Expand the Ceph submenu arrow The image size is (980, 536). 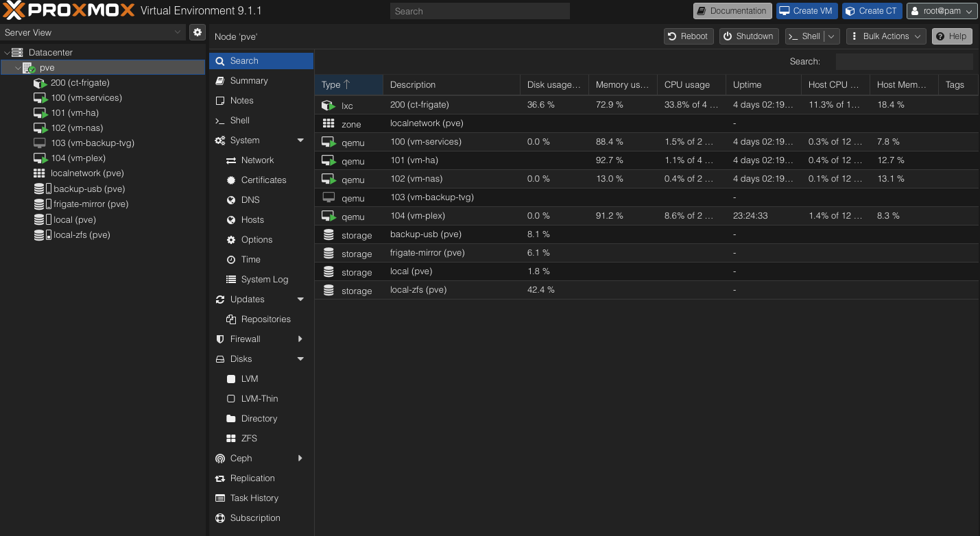click(300, 459)
